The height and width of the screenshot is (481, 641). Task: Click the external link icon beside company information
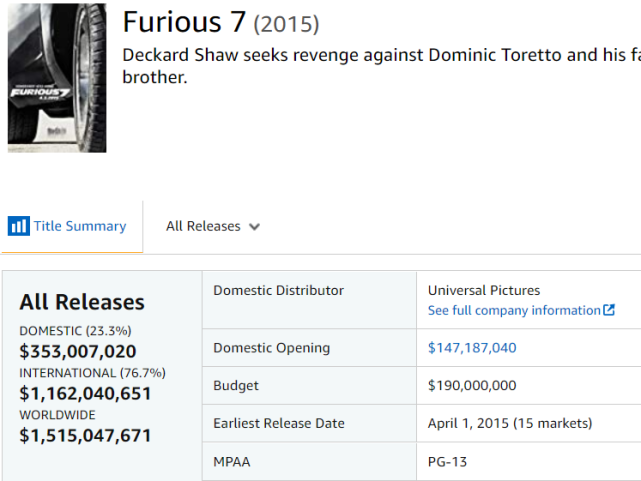609,310
